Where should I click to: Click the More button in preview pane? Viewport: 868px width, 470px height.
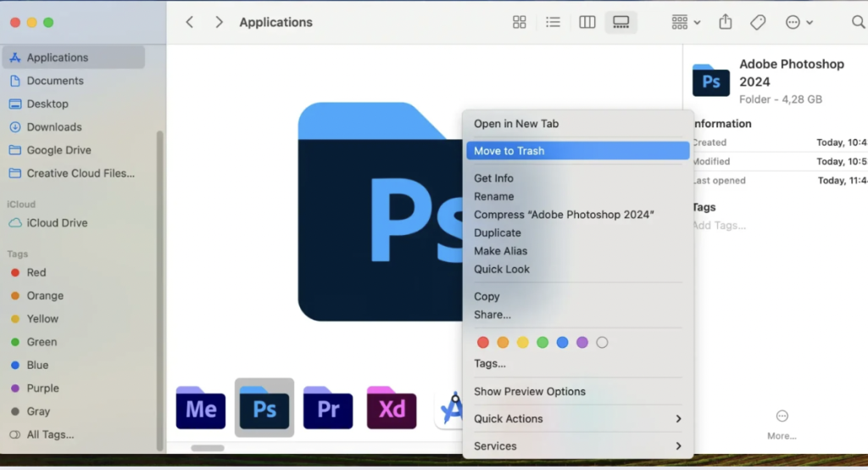click(x=782, y=423)
